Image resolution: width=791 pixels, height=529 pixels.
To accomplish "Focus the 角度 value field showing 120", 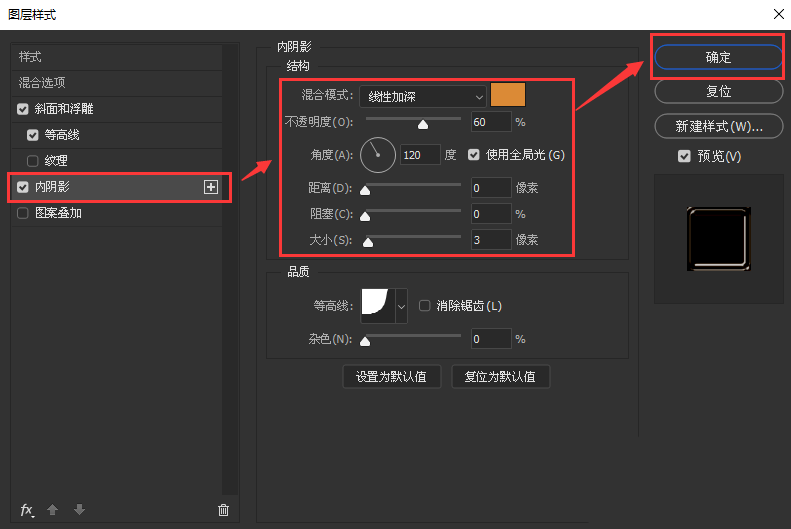I will point(420,155).
